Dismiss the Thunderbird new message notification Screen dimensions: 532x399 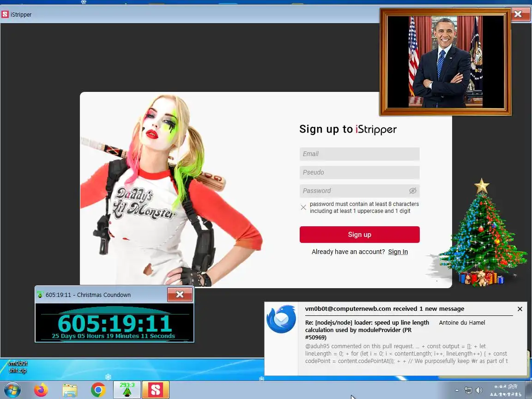coord(520,309)
